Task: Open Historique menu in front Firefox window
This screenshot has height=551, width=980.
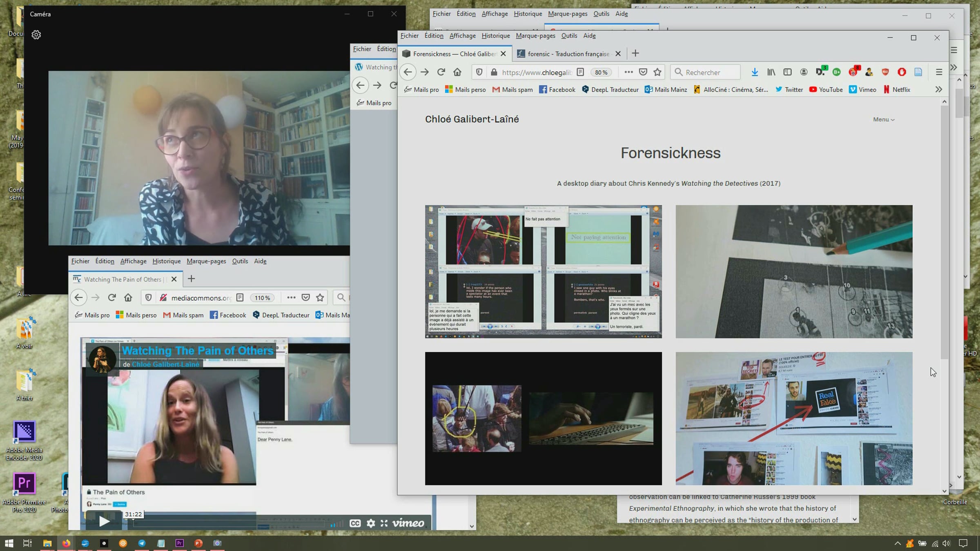Action: [x=496, y=36]
